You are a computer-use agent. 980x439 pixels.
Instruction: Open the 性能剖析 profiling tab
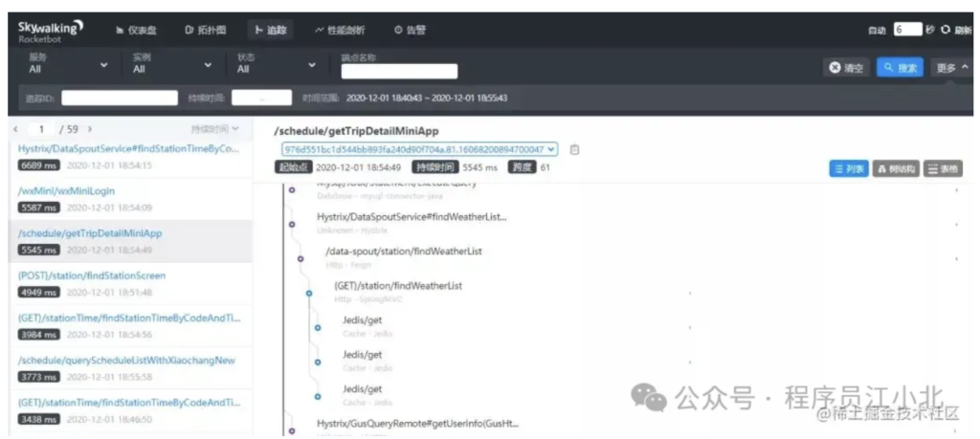pyautogui.click(x=340, y=30)
